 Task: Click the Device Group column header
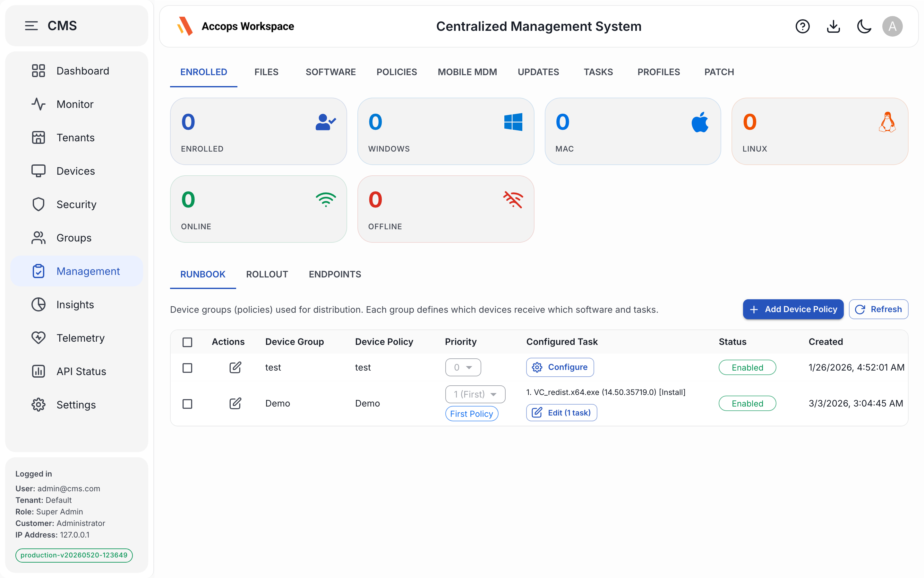(x=295, y=341)
